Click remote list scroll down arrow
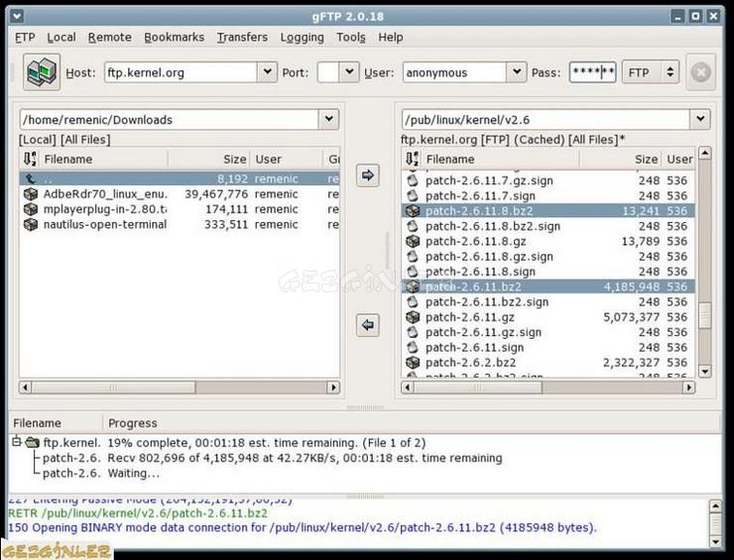 coord(704,372)
